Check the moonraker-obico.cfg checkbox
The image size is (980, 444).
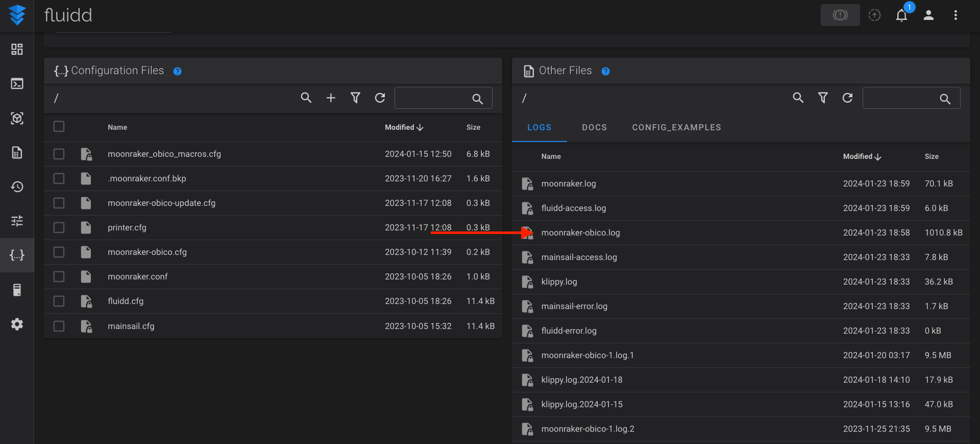pyautogui.click(x=59, y=252)
